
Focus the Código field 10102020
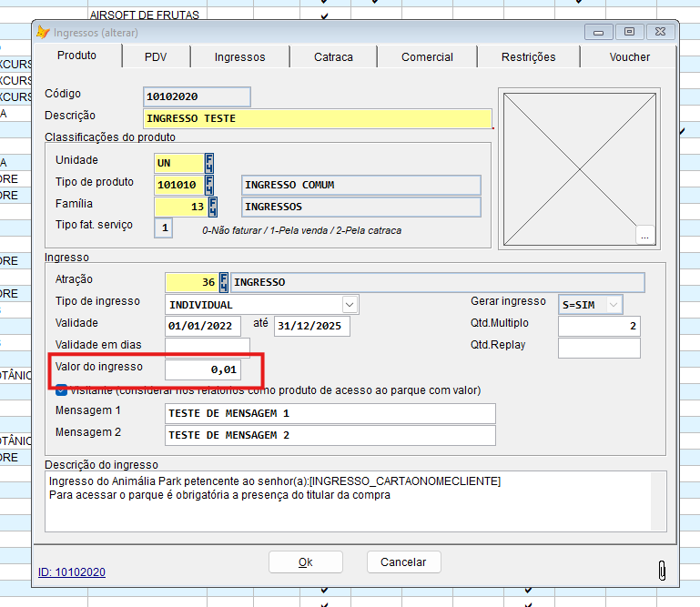[x=197, y=96]
